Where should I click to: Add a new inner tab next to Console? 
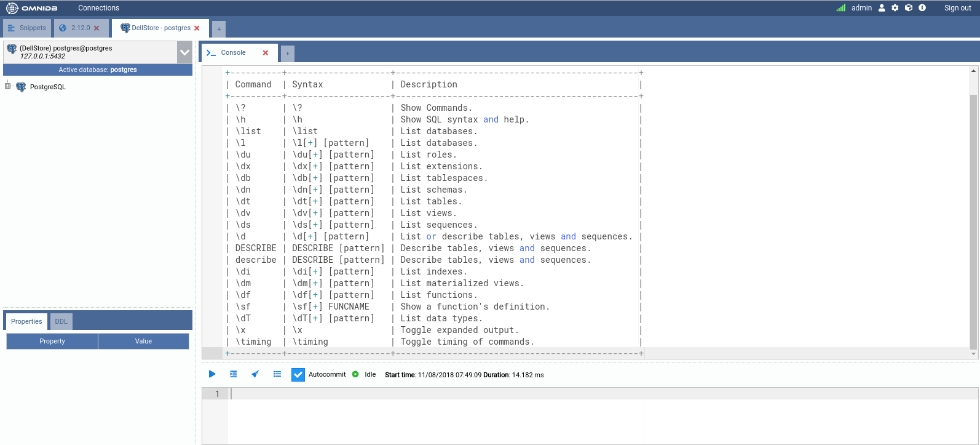287,54
